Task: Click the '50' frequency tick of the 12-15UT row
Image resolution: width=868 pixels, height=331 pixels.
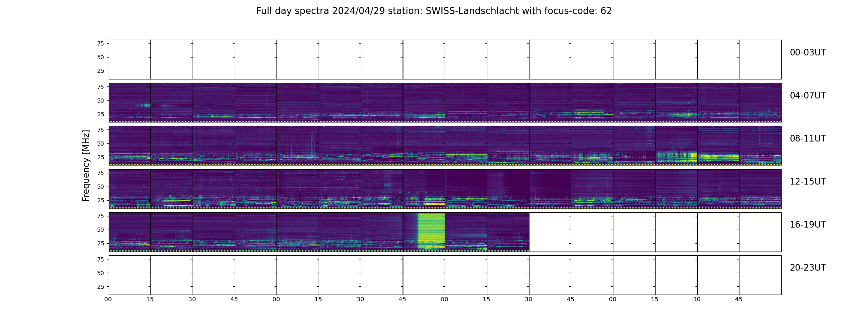Action: click(x=100, y=187)
